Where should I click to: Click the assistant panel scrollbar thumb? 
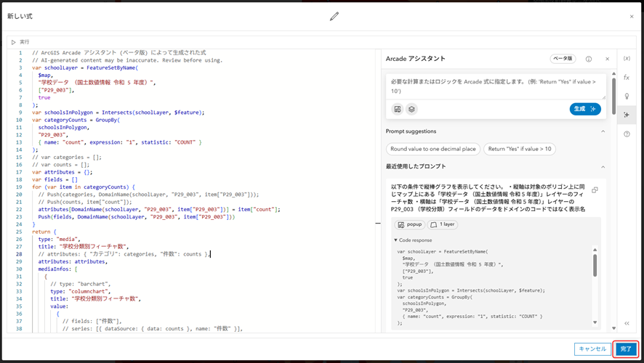613,97
